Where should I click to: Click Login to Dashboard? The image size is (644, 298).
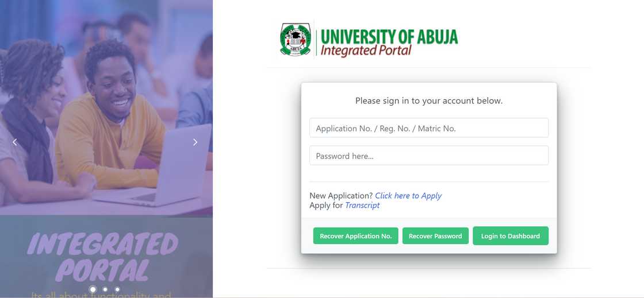pyautogui.click(x=510, y=236)
